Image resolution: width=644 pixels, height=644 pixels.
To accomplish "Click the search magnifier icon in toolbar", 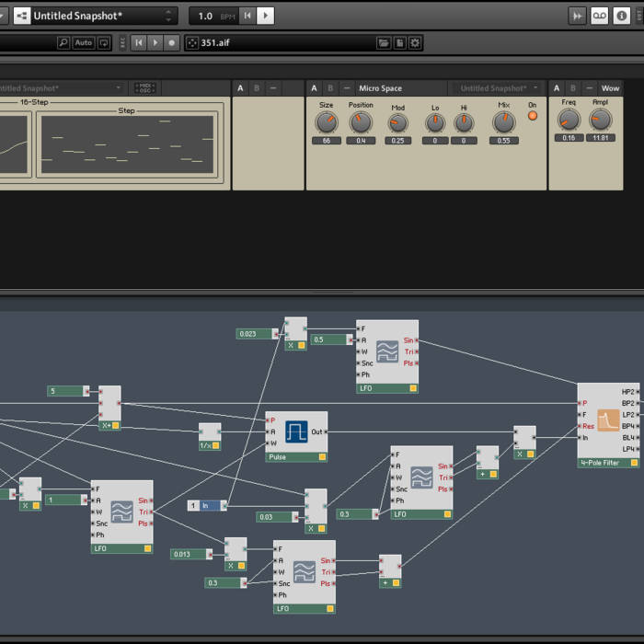I will [63, 42].
